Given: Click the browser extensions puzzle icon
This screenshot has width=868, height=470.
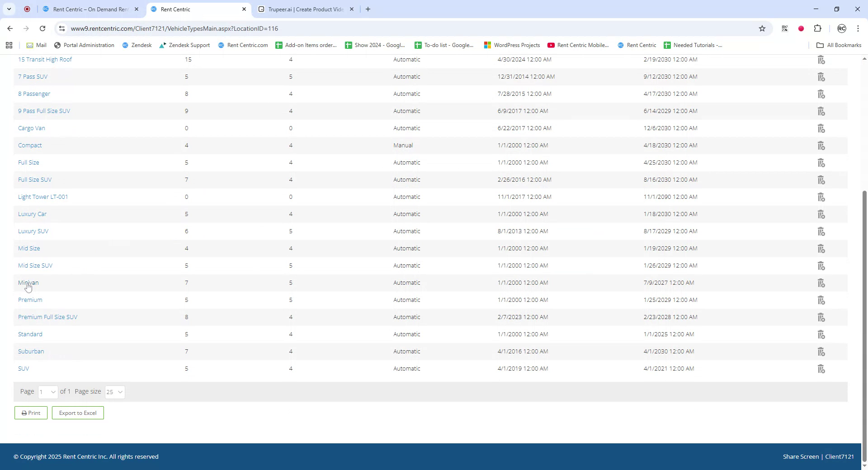Looking at the screenshot, I should coord(818,28).
